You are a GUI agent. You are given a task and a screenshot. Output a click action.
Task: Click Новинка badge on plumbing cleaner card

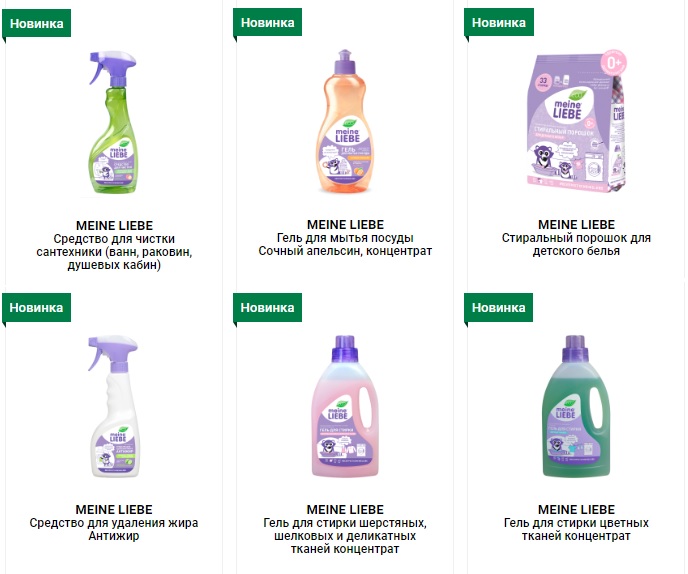pyautogui.click(x=36, y=23)
